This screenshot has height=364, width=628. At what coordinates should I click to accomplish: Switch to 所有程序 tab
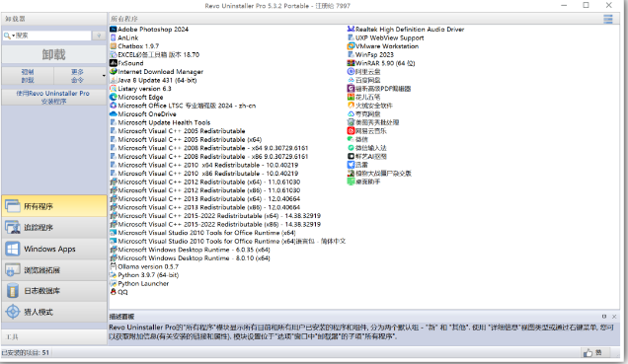[x=53, y=206]
